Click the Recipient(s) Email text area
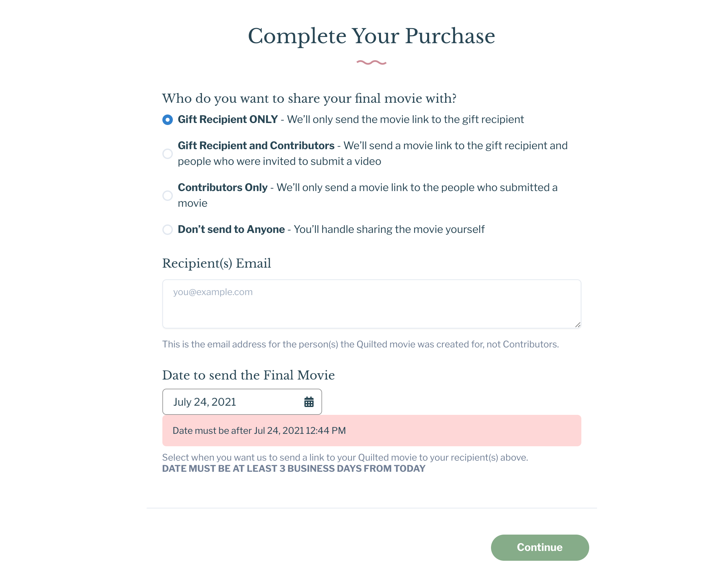This screenshot has width=728, height=566. [371, 304]
